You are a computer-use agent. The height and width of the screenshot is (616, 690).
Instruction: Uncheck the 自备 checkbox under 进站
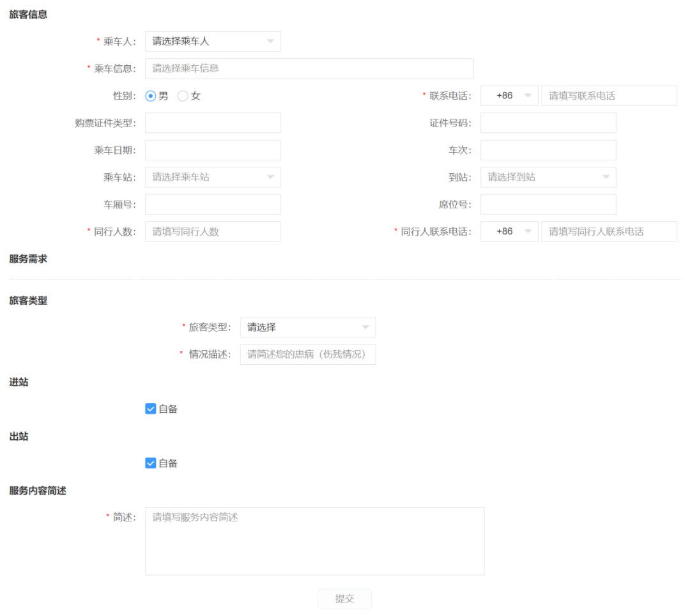[151, 409]
